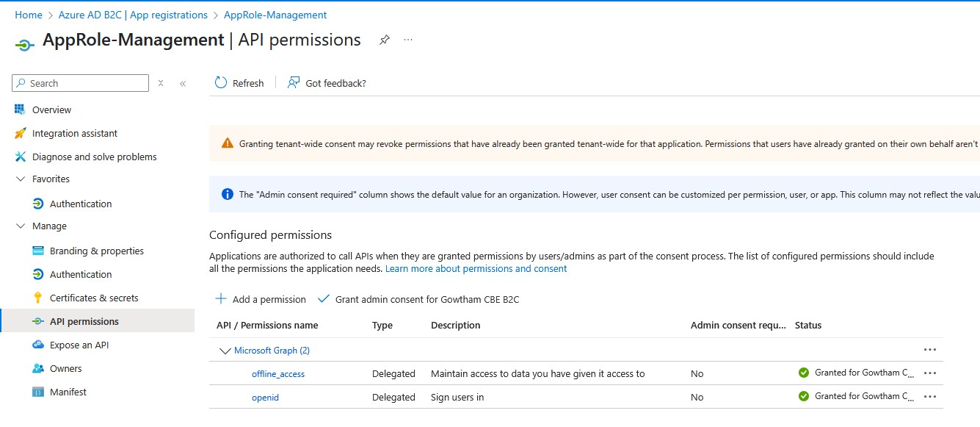The width and height of the screenshot is (980, 427).
Task: Click the Owners people icon
Action: coord(38,368)
